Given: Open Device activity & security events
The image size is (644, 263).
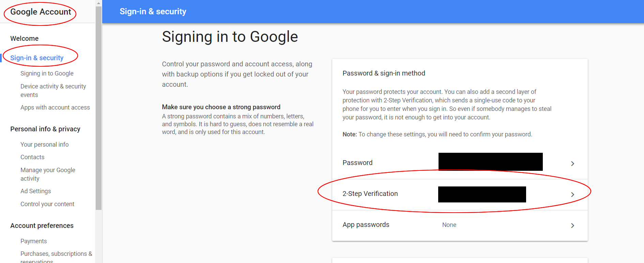Looking at the screenshot, I should pos(53,91).
